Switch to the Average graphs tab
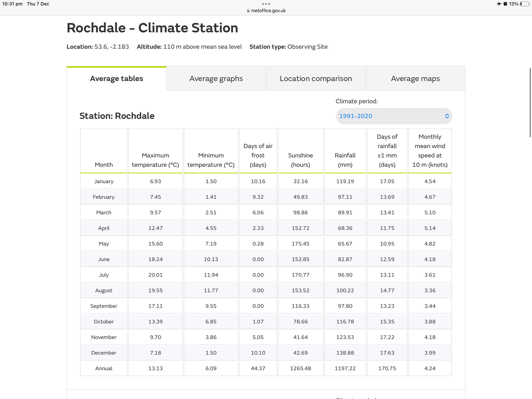The width and height of the screenshot is (532, 399). click(216, 79)
